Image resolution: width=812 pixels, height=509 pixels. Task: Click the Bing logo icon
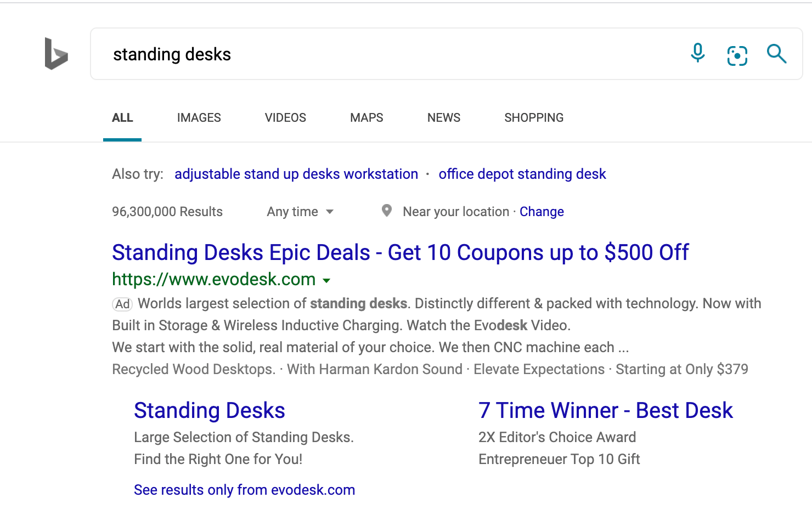56,54
